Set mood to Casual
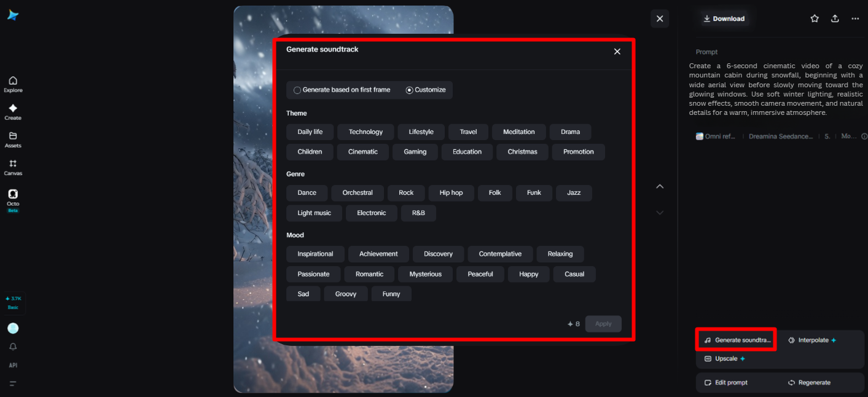868x397 pixels. tap(574, 274)
